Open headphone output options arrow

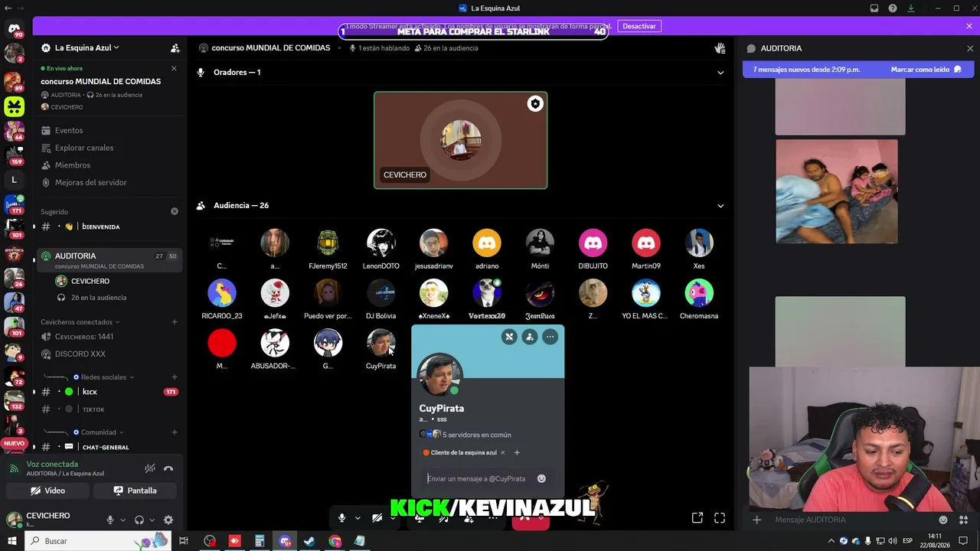click(152, 520)
